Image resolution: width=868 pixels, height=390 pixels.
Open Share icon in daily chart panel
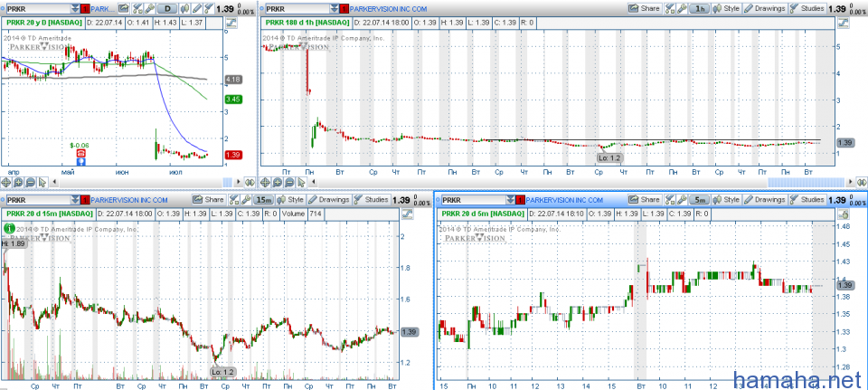click(124, 8)
